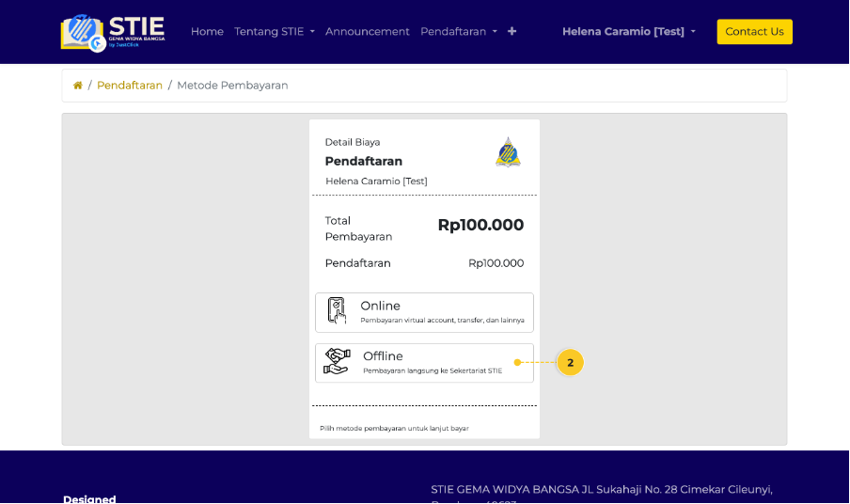Click the phone icon for Online payment

(x=337, y=311)
